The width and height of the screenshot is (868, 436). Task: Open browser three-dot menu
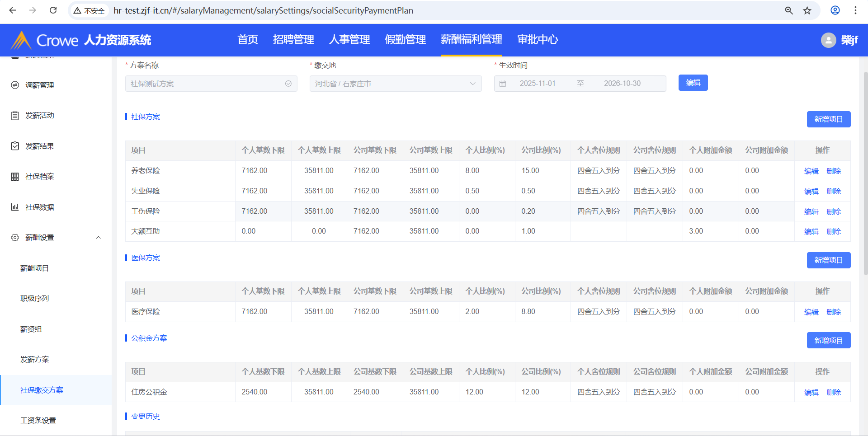point(855,10)
